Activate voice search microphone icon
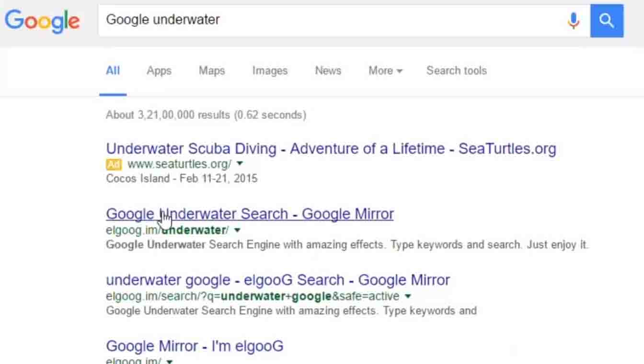This screenshot has width=644, height=364. 573,21
